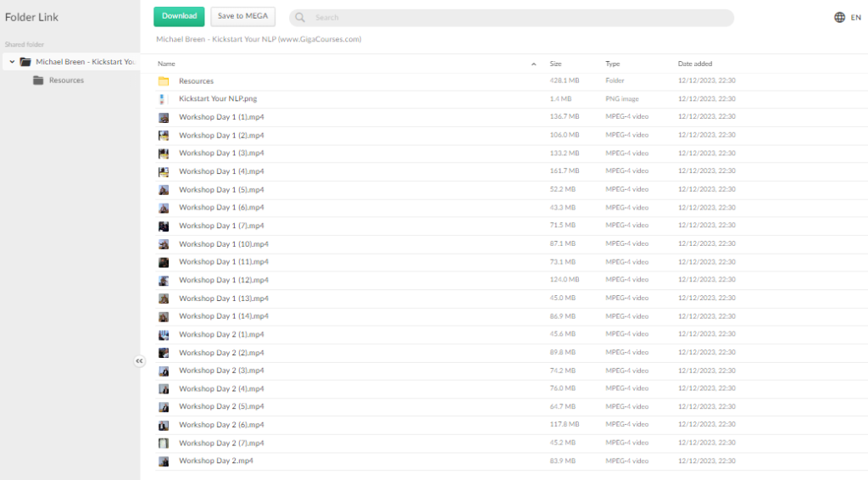This screenshot has width=868, height=480.
Task: Sort by Date added column header
Action: [695, 64]
